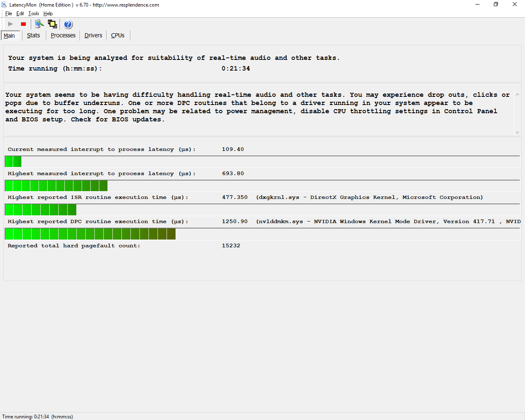Click the overlapping yellow windows icon
Image resolution: width=525 pixels, height=420 pixels.
tap(52, 24)
